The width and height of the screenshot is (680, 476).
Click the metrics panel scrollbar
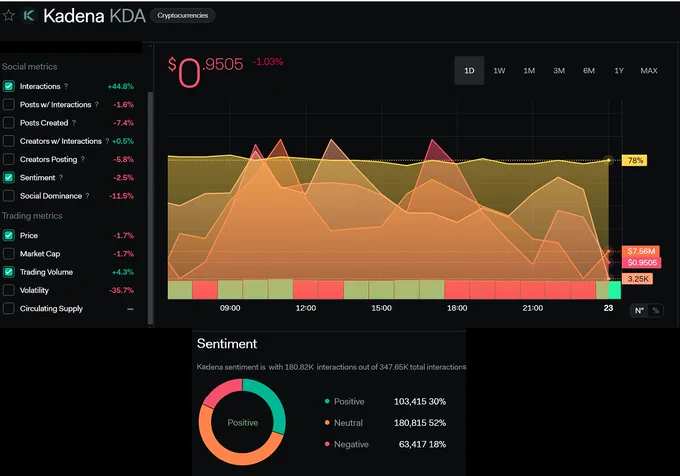point(150,208)
